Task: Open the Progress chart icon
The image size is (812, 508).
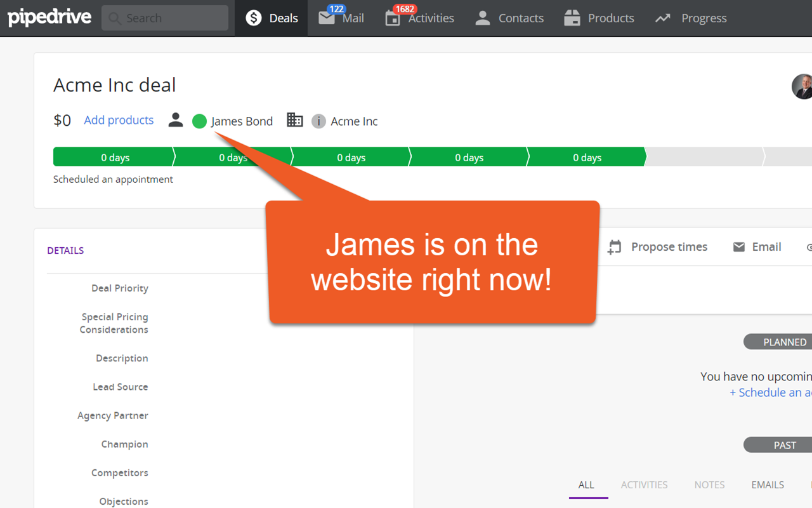Action: point(663,18)
